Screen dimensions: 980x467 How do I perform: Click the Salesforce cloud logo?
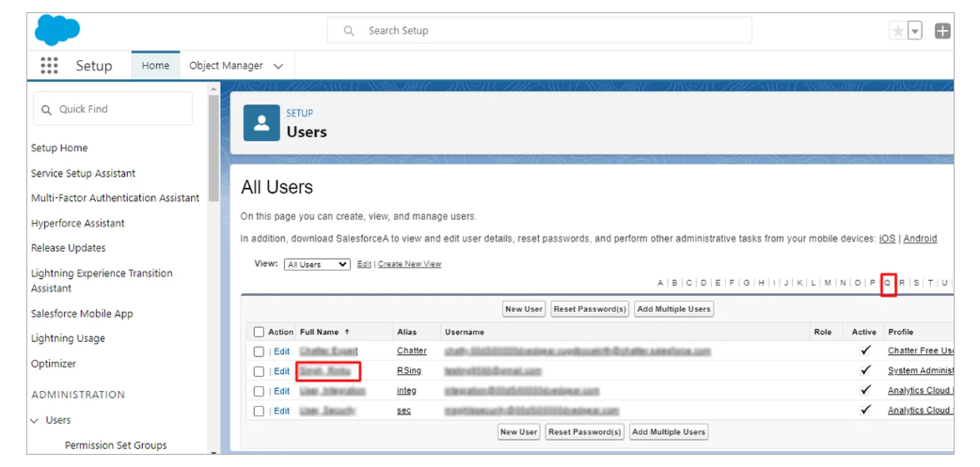pos(57,30)
